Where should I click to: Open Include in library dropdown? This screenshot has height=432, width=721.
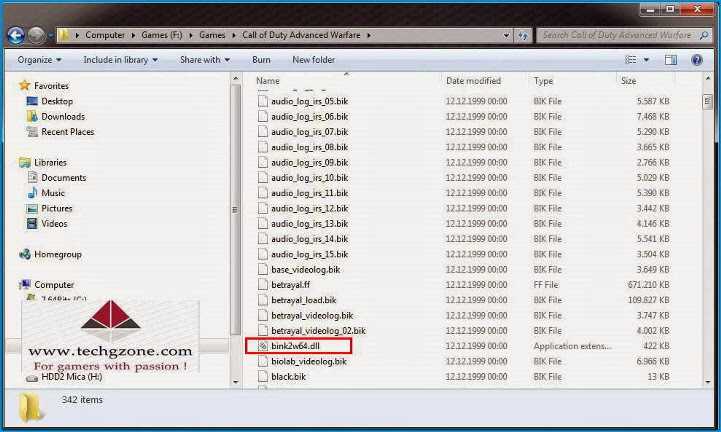(120, 60)
